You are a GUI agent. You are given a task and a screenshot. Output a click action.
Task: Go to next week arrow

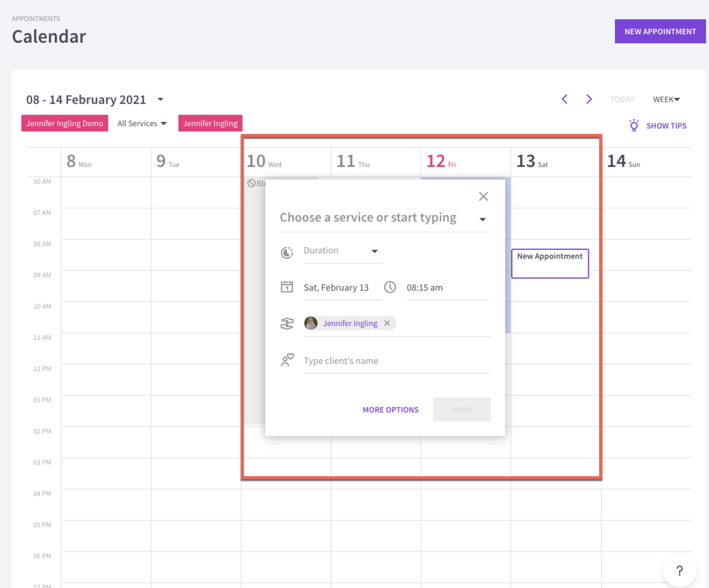(589, 99)
